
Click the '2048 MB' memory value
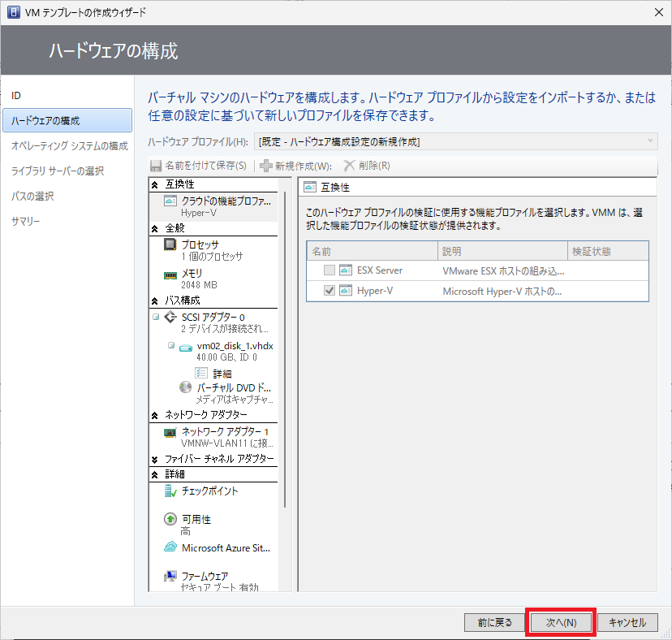[199, 285]
